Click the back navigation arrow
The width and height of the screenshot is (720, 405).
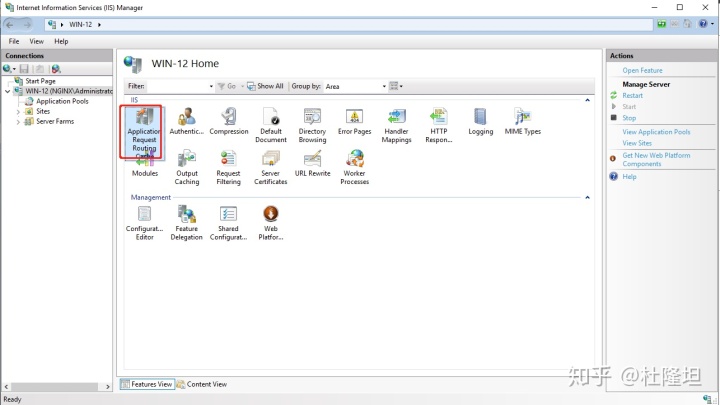point(10,24)
